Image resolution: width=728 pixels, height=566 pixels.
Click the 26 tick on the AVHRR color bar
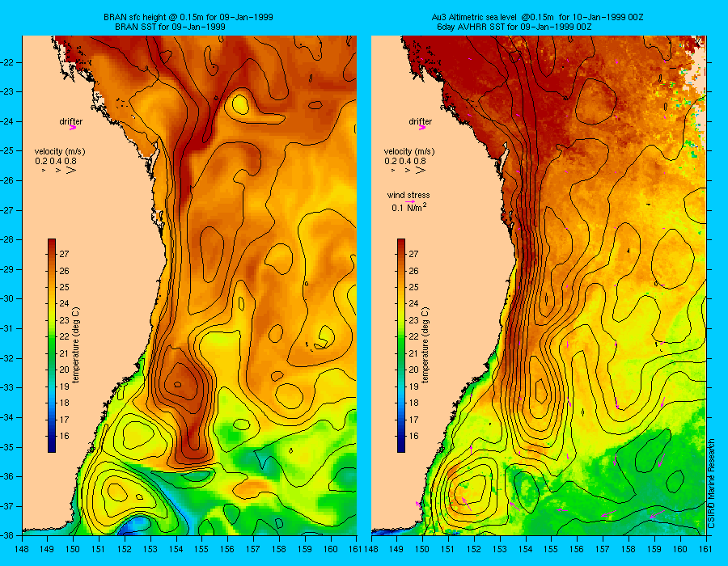pos(413,271)
